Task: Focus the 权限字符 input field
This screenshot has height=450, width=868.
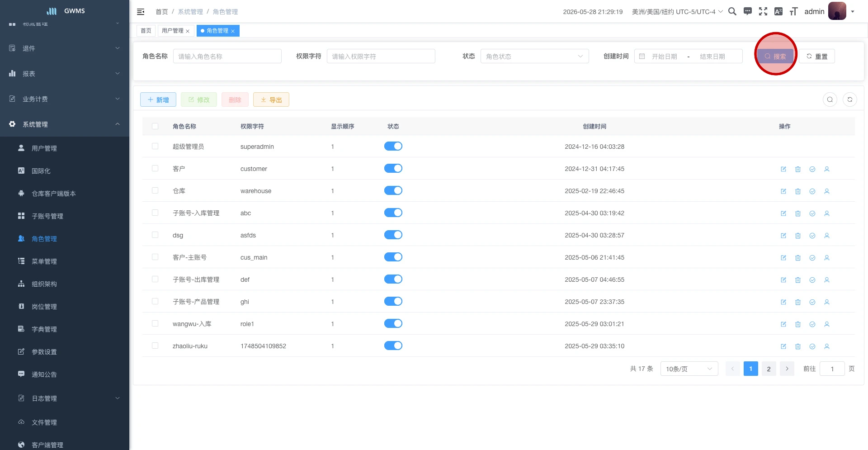Action: tap(381, 56)
